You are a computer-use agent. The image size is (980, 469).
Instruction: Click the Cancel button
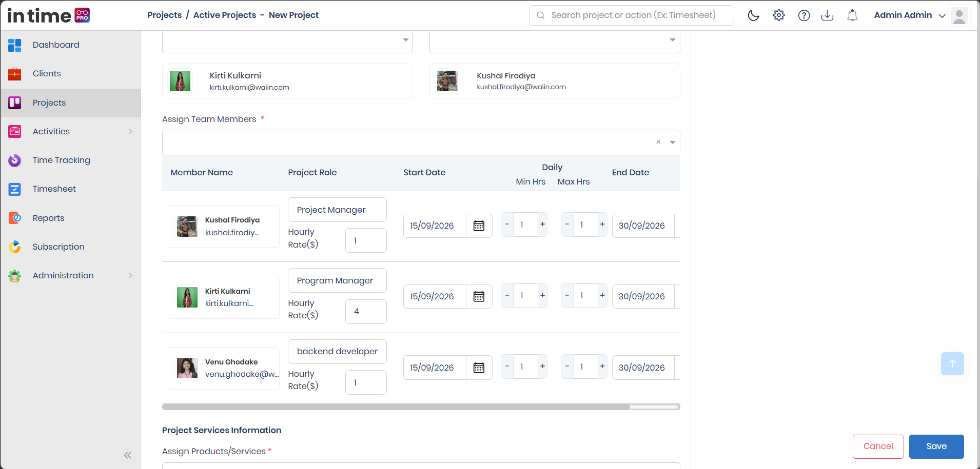[x=878, y=446]
